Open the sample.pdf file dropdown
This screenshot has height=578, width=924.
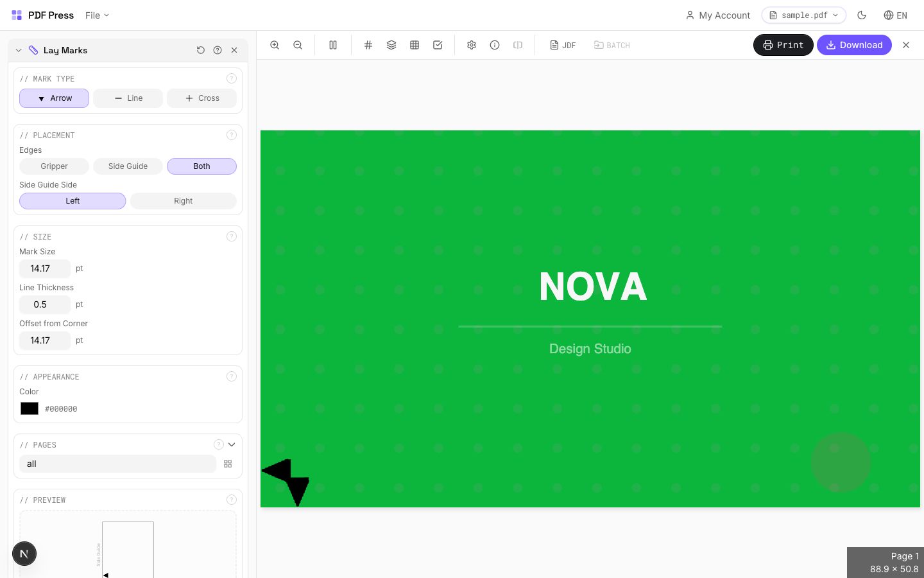pyautogui.click(x=803, y=15)
